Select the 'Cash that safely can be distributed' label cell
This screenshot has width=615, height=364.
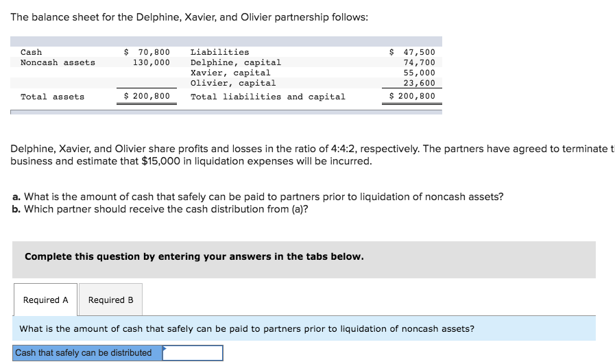click(x=88, y=353)
